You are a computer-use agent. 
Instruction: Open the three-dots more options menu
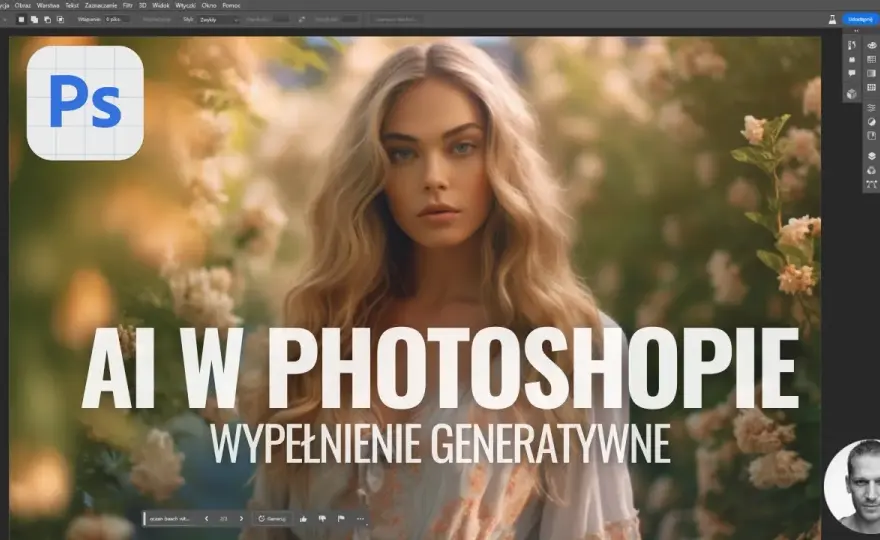pos(360,519)
